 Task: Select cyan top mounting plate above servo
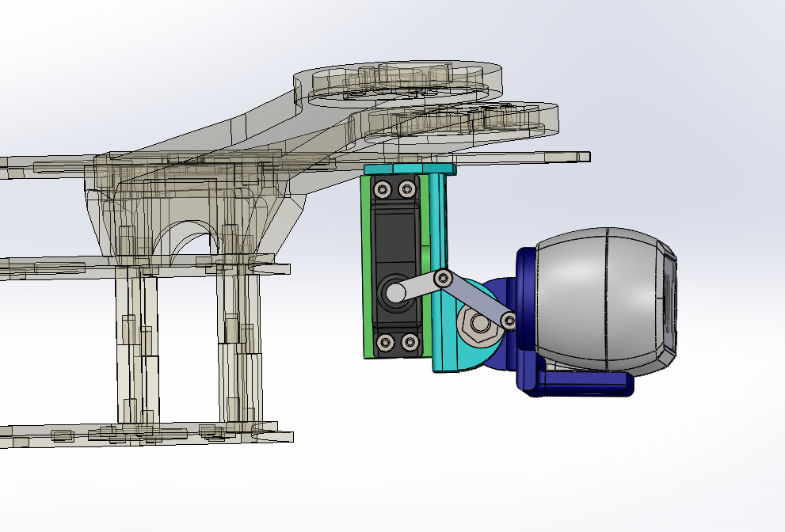(x=409, y=169)
